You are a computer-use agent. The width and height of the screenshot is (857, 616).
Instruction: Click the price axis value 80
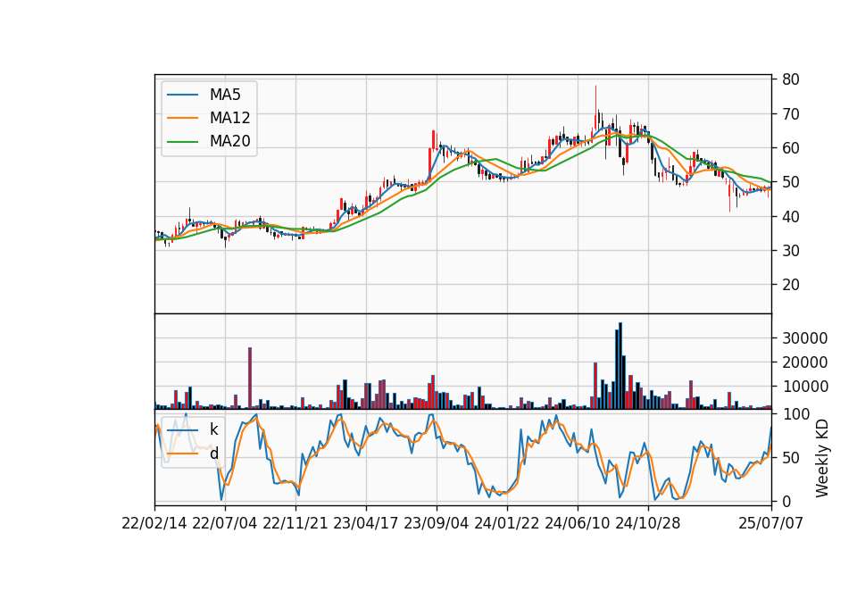point(791,79)
